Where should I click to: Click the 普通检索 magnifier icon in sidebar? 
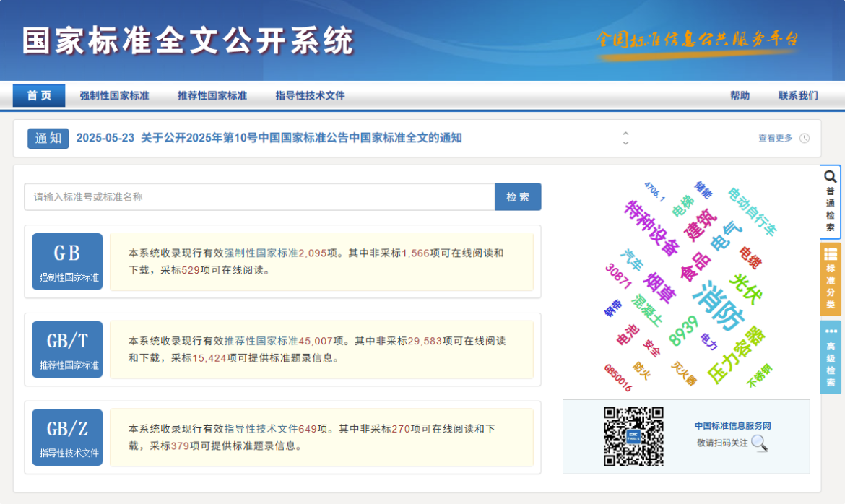[x=831, y=177]
